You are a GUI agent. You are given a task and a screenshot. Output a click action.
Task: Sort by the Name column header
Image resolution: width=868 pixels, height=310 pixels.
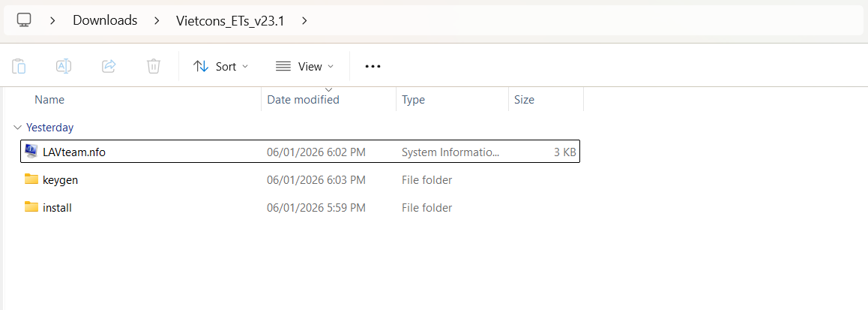coord(50,100)
